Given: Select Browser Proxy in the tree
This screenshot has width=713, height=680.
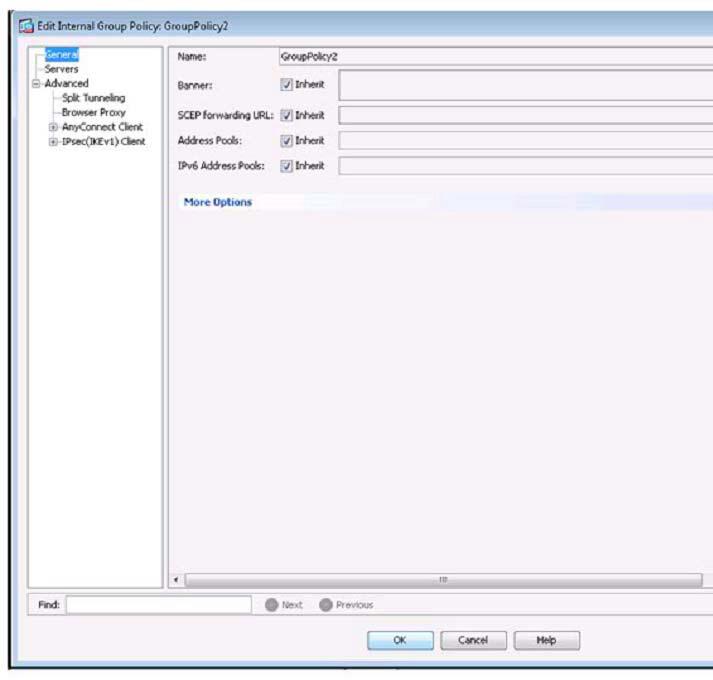Looking at the screenshot, I should pyautogui.click(x=93, y=113).
